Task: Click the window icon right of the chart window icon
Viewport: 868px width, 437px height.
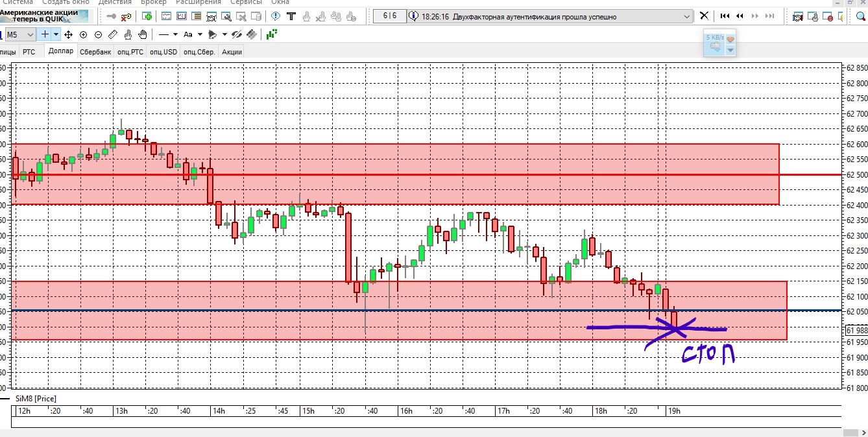Action: pyautogui.click(x=182, y=16)
